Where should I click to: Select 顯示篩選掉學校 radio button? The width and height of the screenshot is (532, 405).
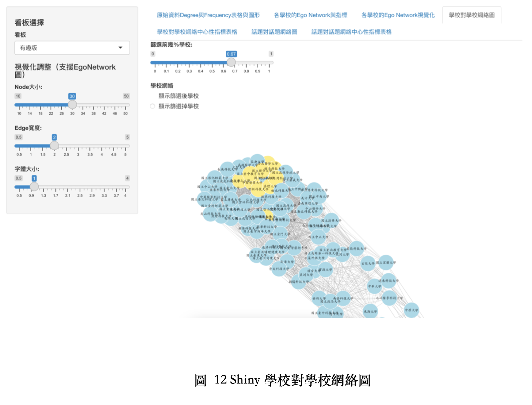152,106
